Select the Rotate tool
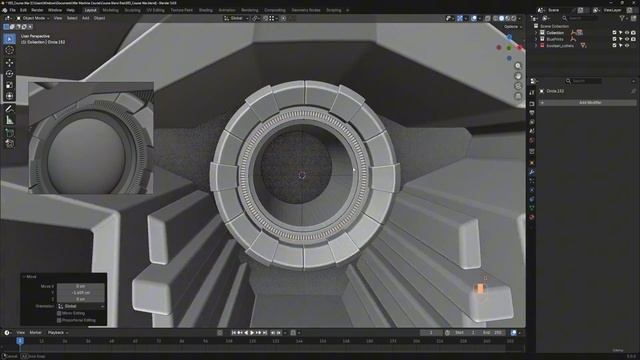This screenshot has height=360, width=640. point(9,74)
